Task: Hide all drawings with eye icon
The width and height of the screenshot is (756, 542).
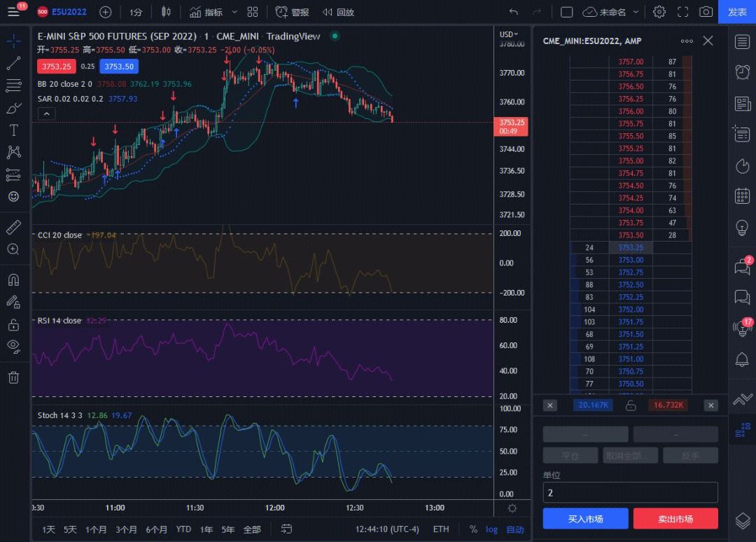Action: pos(13,347)
